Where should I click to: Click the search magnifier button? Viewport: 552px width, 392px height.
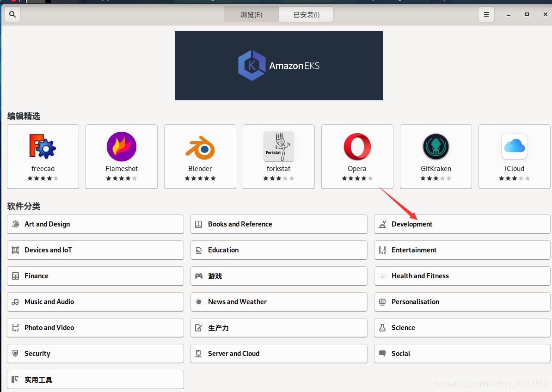click(x=12, y=14)
